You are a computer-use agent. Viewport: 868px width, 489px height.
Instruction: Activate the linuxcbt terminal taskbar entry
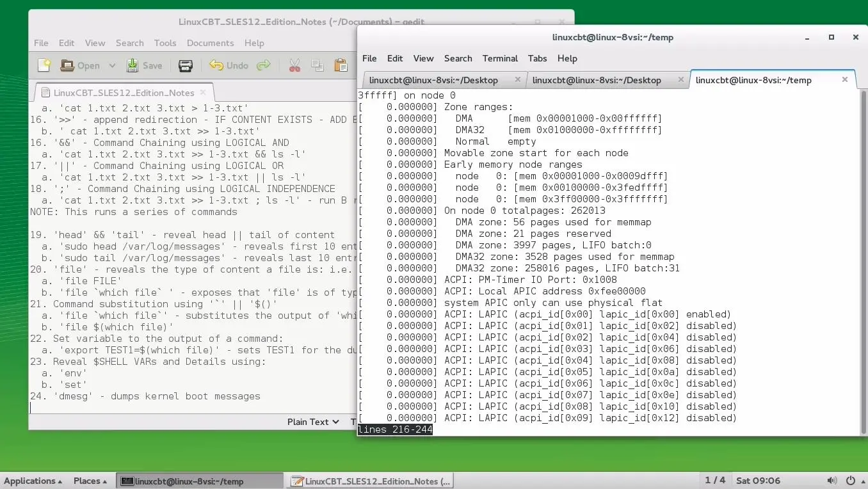[200, 481]
